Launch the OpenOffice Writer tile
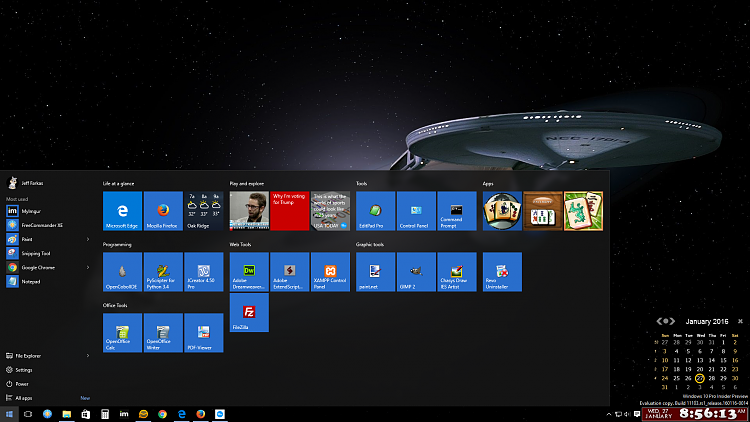 click(x=163, y=333)
